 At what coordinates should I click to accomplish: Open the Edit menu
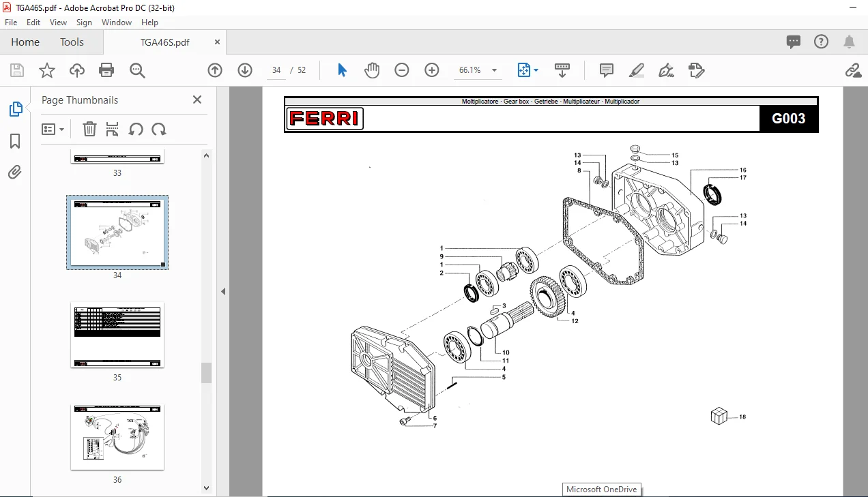(x=33, y=22)
